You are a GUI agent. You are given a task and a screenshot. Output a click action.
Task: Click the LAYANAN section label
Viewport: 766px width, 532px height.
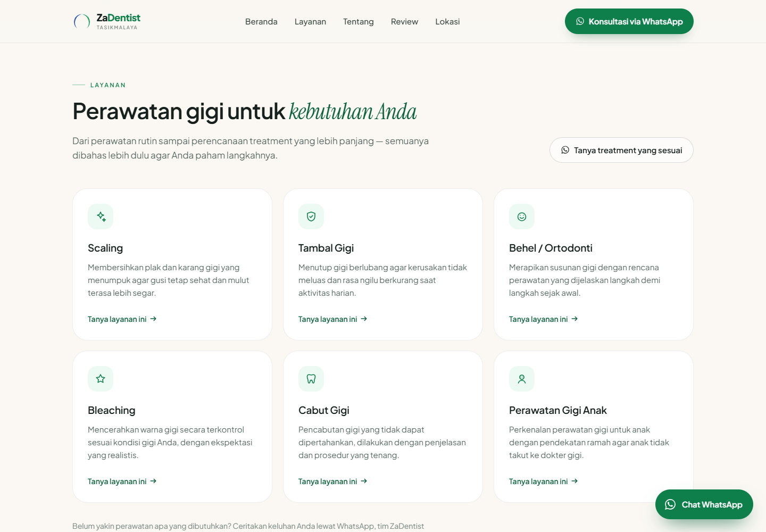click(108, 85)
